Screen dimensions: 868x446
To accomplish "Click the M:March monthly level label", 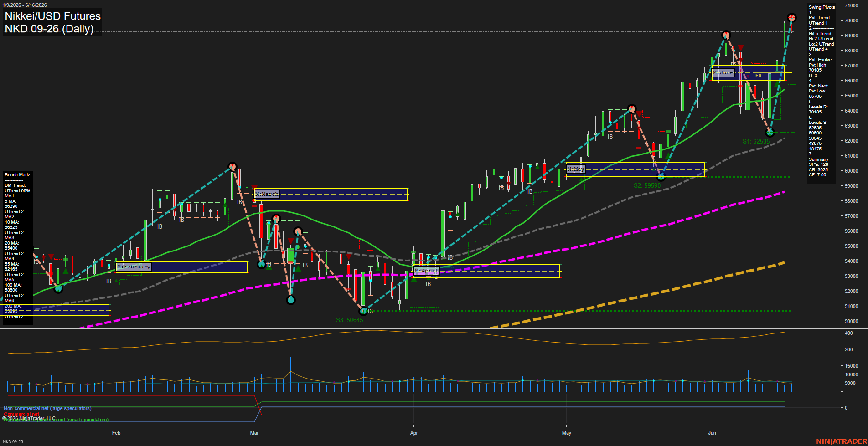I will 267,194.
